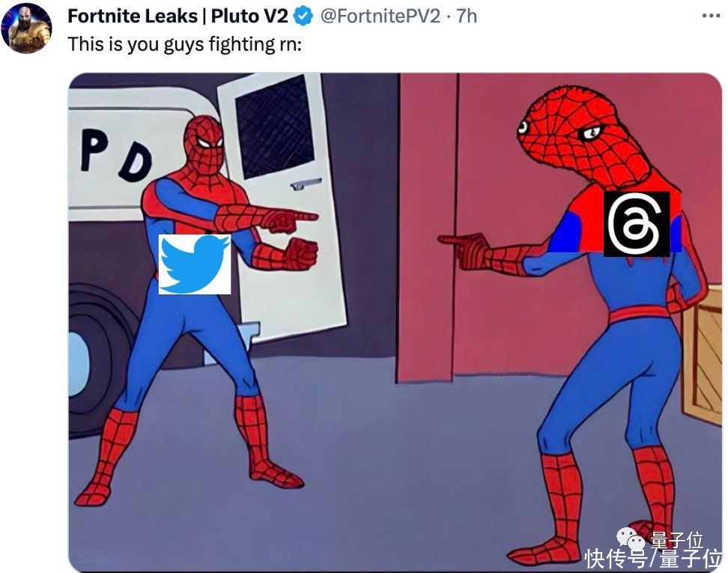
Task: Click the Threads logo on right Spider-Man
Action: [x=637, y=224]
